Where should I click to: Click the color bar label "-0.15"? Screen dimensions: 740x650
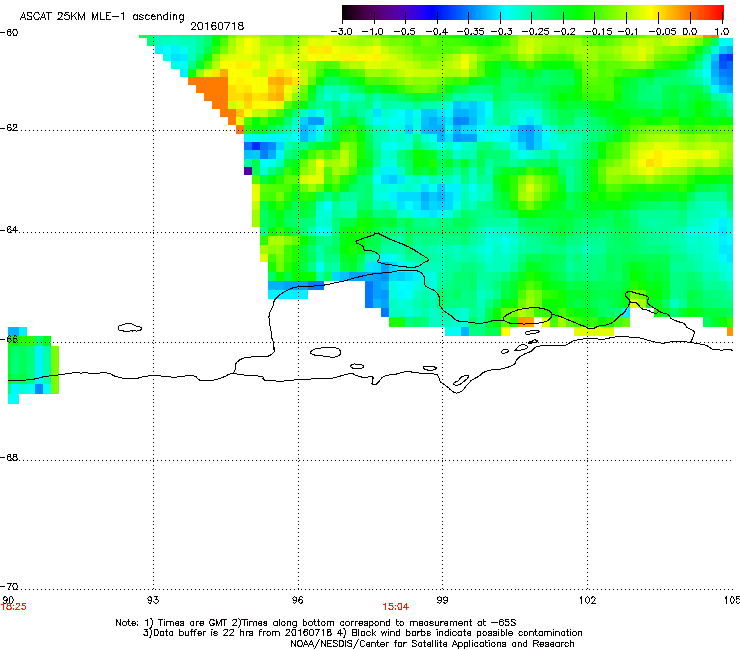coord(598,32)
